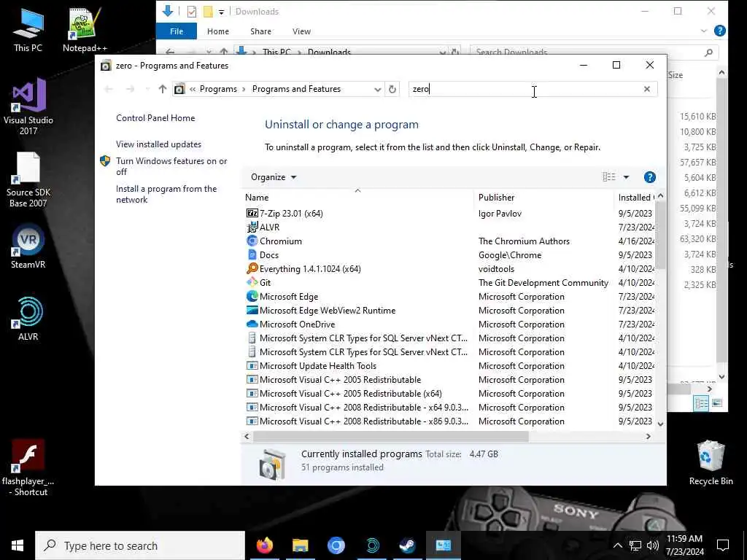This screenshot has width=747, height=560.
Task: Click the vertical scrollbar of programs list
Action: [x=660, y=236]
